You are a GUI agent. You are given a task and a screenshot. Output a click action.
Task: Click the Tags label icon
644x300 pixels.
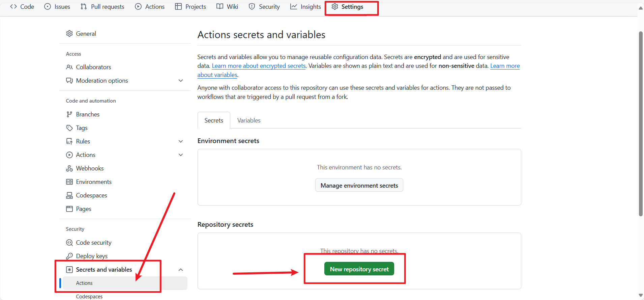[69, 128]
